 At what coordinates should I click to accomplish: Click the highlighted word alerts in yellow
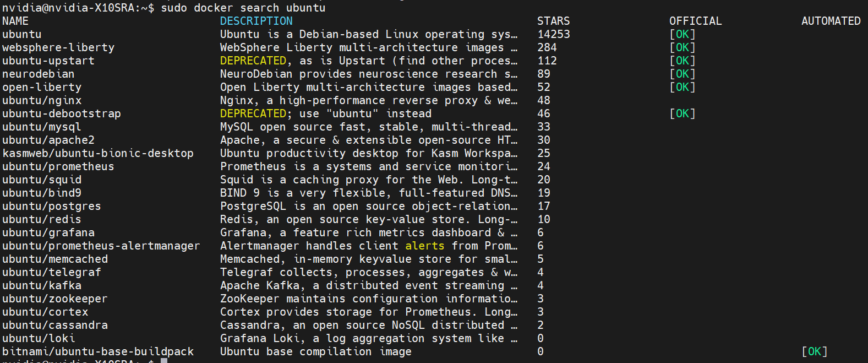[424, 246]
